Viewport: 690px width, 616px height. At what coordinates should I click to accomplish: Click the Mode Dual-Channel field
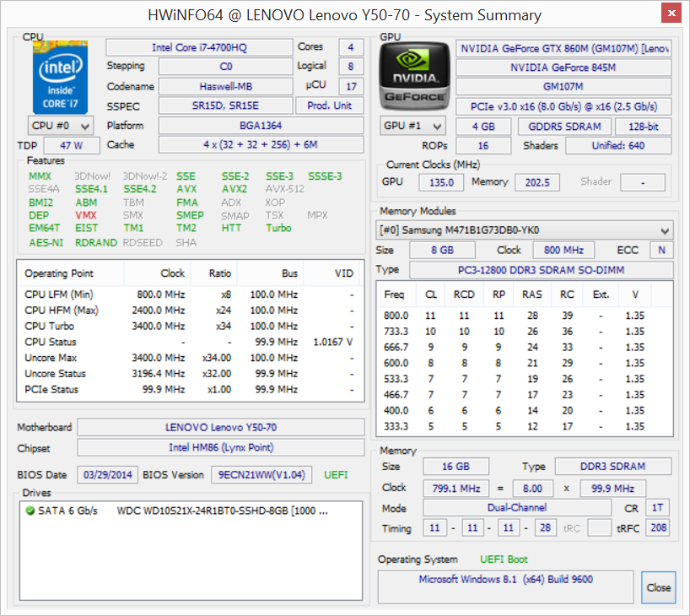click(517, 508)
